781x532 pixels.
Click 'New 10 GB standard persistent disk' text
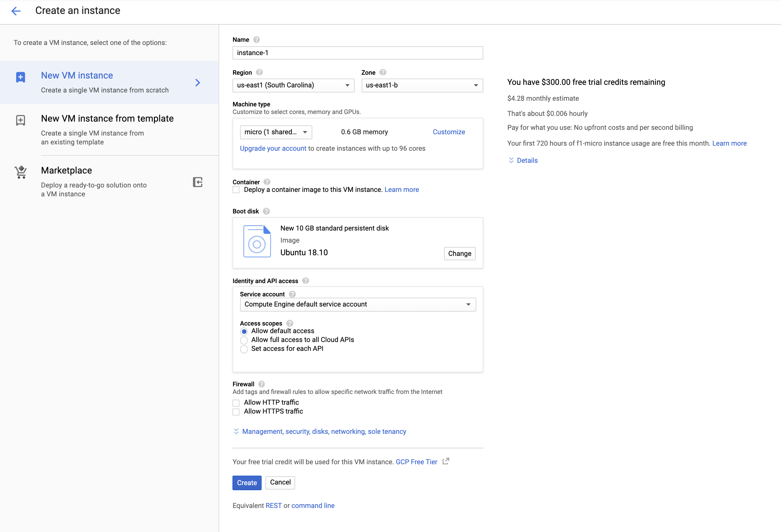[x=334, y=228]
